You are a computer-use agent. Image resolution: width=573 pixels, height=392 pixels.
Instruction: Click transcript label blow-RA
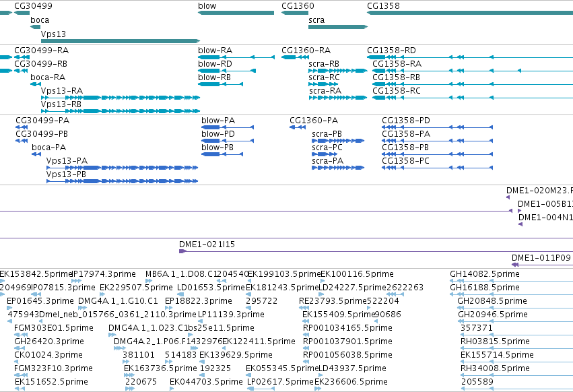215,50
